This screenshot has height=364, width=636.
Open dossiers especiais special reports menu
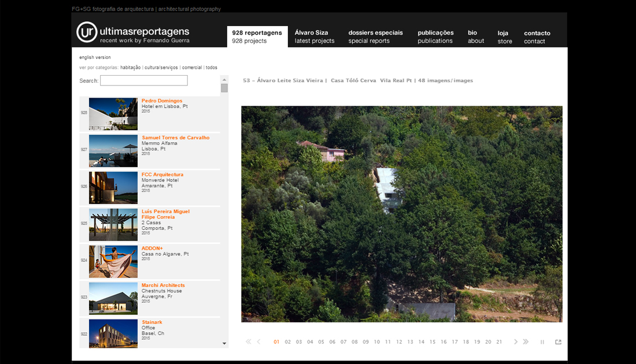pyautogui.click(x=375, y=36)
